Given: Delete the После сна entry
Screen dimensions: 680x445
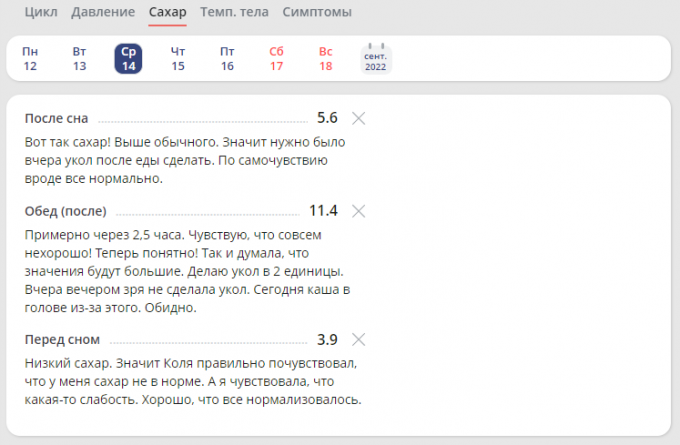Looking at the screenshot, I should (x=359, y=118).
